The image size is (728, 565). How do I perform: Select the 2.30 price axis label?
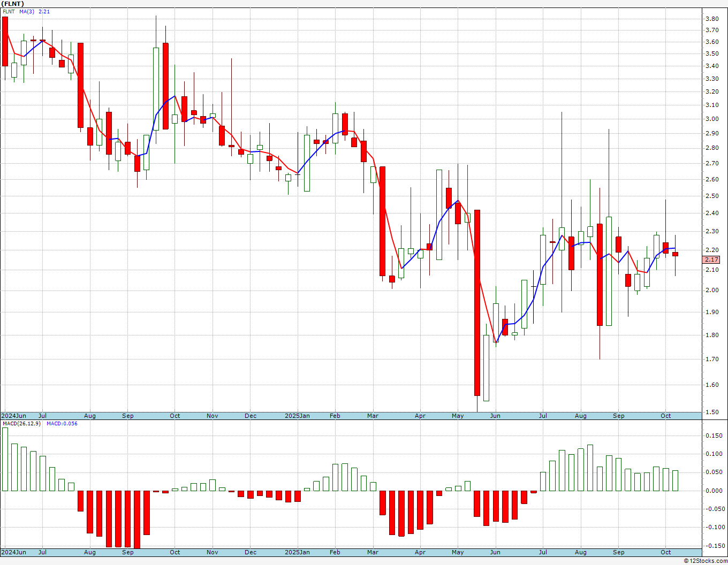point(712,232)
